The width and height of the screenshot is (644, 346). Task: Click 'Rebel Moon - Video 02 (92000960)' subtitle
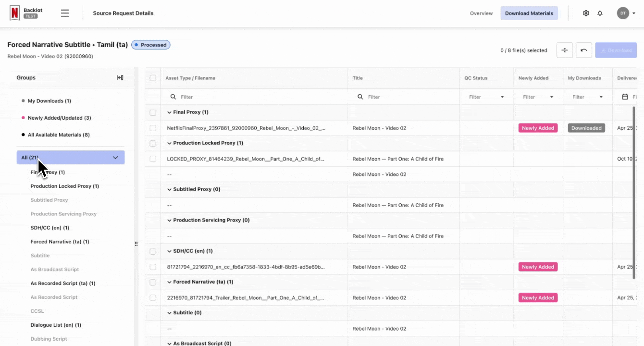pos(50,56)
